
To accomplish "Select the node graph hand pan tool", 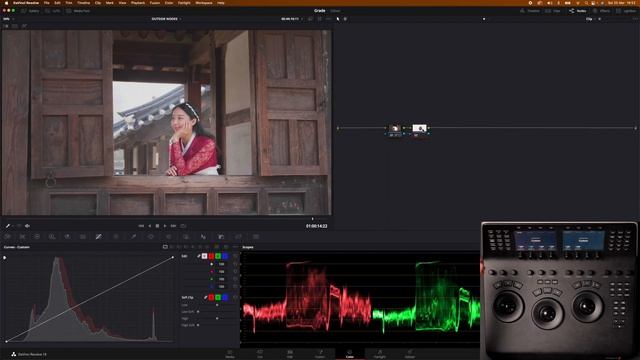I will pyautogui.click(x=345, y=19).
